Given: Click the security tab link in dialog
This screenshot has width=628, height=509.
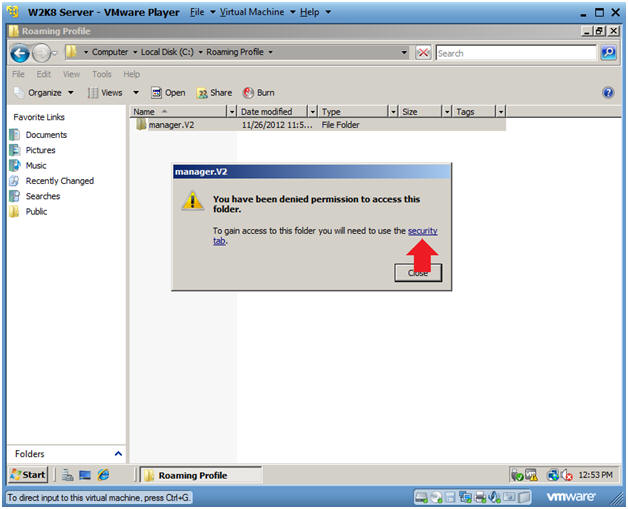Looking at the screenshot, I should click(x=422, y=231).
